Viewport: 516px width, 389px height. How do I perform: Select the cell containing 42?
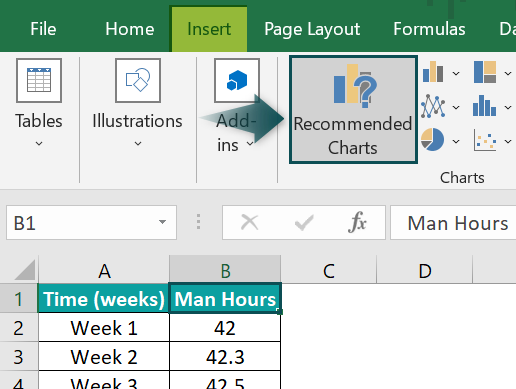click(225, 328)
